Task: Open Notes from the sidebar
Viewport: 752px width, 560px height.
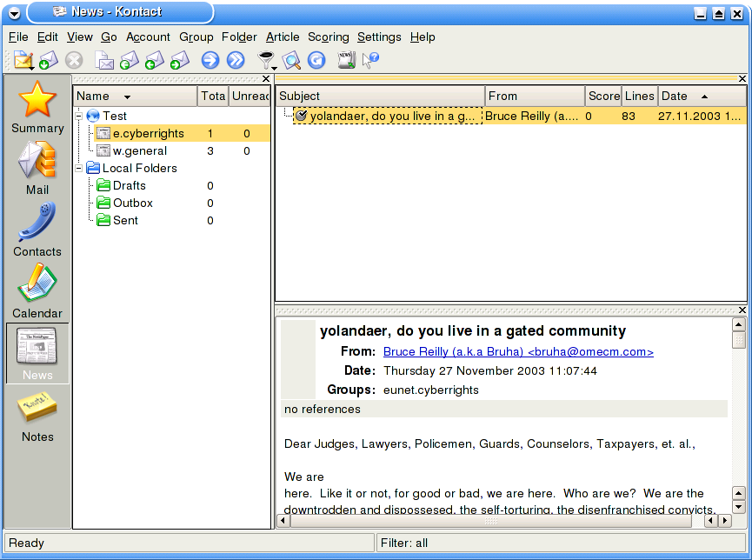Action: pyautogui.click(x=37, y=416)
